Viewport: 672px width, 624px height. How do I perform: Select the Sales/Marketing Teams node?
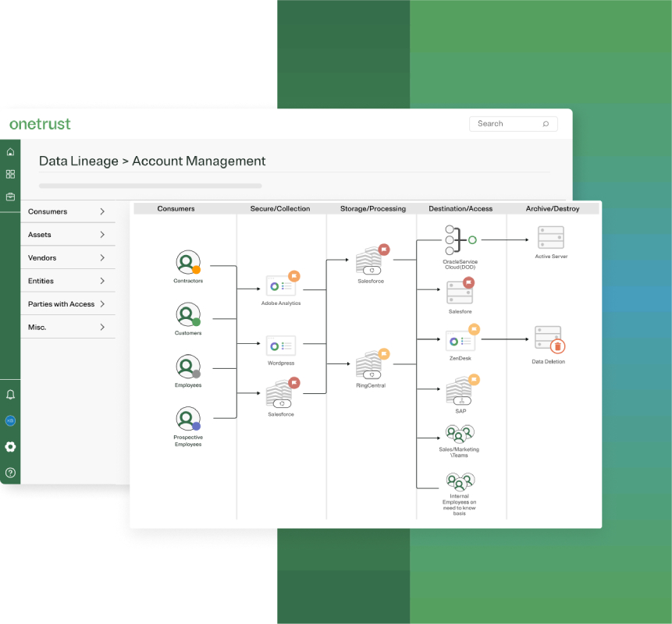[x=459, y=441]
